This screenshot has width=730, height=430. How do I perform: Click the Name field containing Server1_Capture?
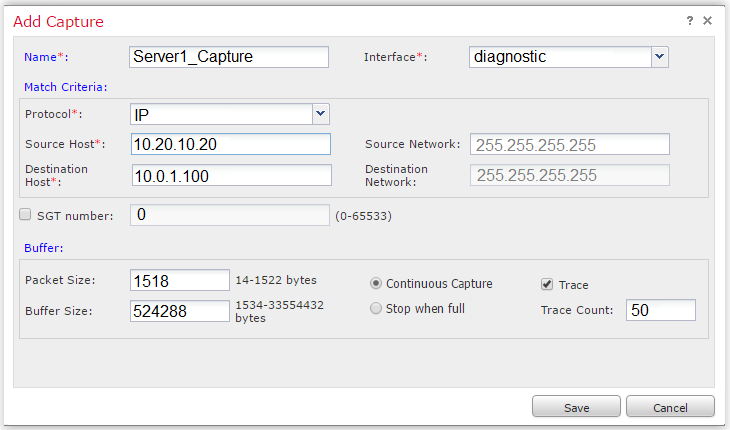coord(229,57)
